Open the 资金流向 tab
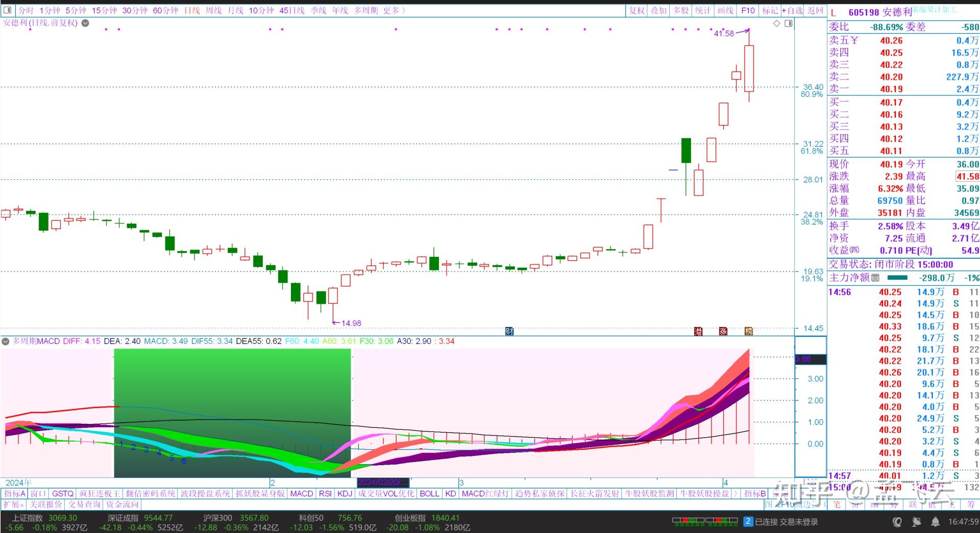 [x=121, y=504]
